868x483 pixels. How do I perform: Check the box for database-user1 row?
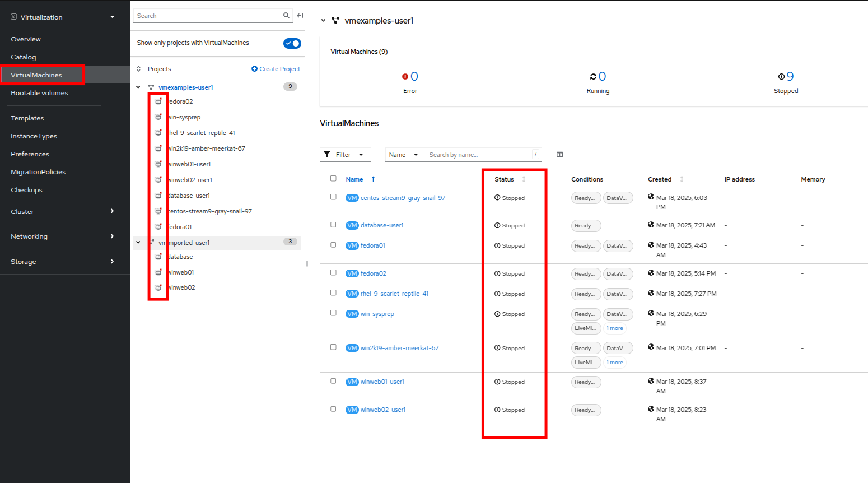(333, 225)
